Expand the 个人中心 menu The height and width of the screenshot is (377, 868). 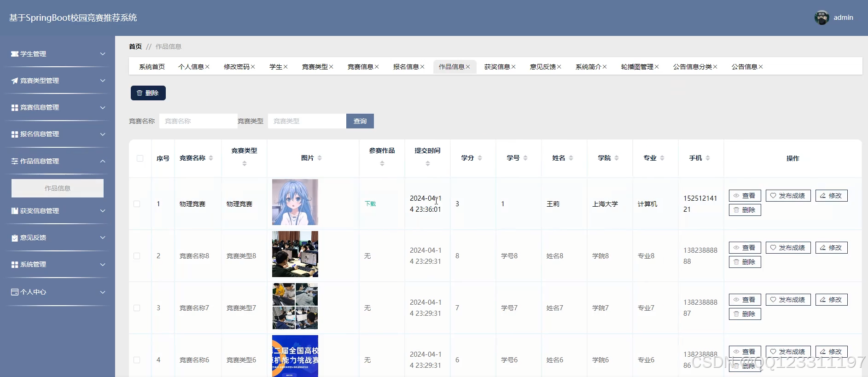click(x=103, y=292)
